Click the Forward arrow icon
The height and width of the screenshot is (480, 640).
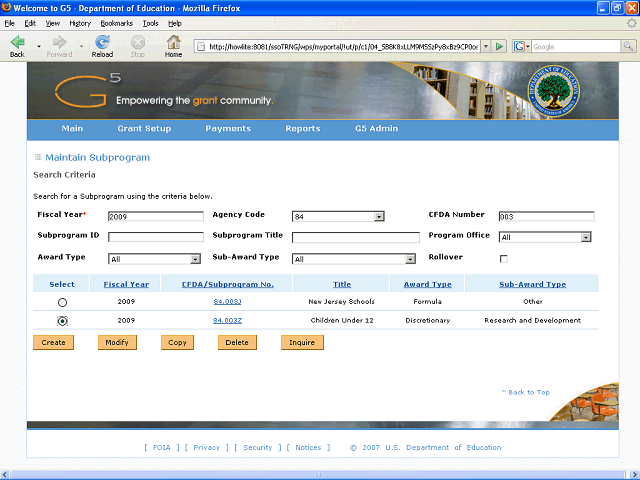click(60, 42)
